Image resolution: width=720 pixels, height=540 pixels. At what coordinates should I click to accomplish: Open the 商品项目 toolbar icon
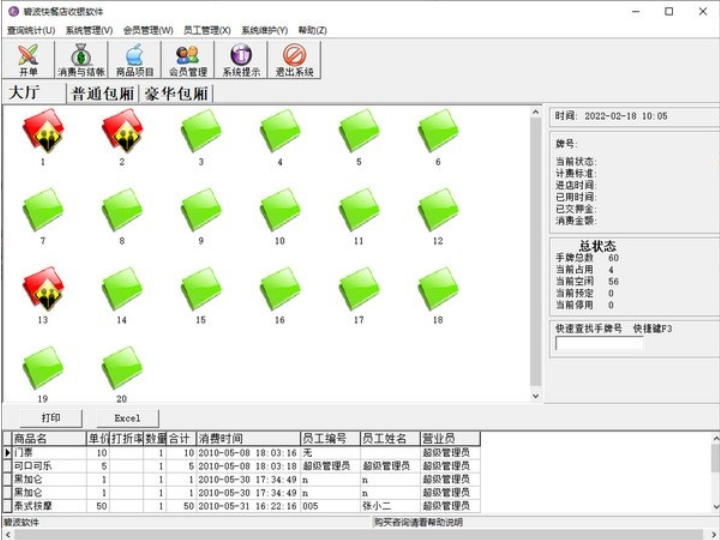[x=135, y=60]
